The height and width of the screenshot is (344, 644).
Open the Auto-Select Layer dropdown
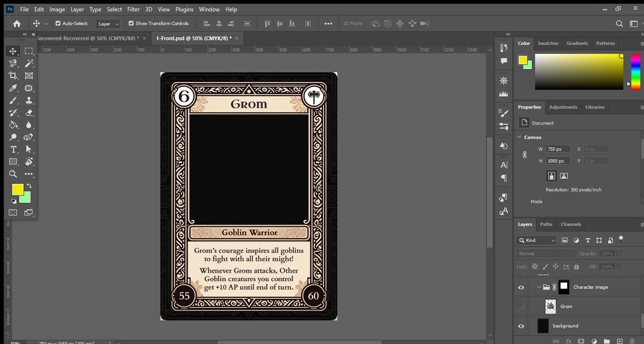coord(108,24)
